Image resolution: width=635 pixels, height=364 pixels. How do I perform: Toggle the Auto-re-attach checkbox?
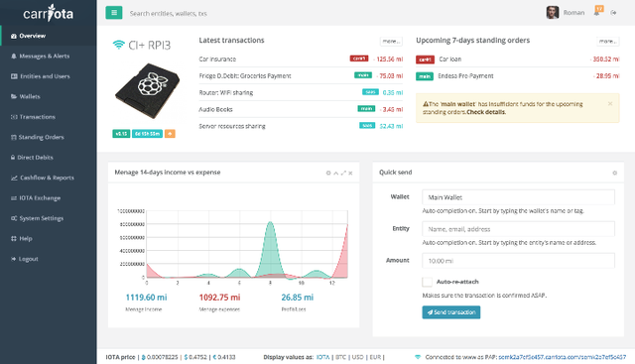pyautogui.click(x=427, y=282)
